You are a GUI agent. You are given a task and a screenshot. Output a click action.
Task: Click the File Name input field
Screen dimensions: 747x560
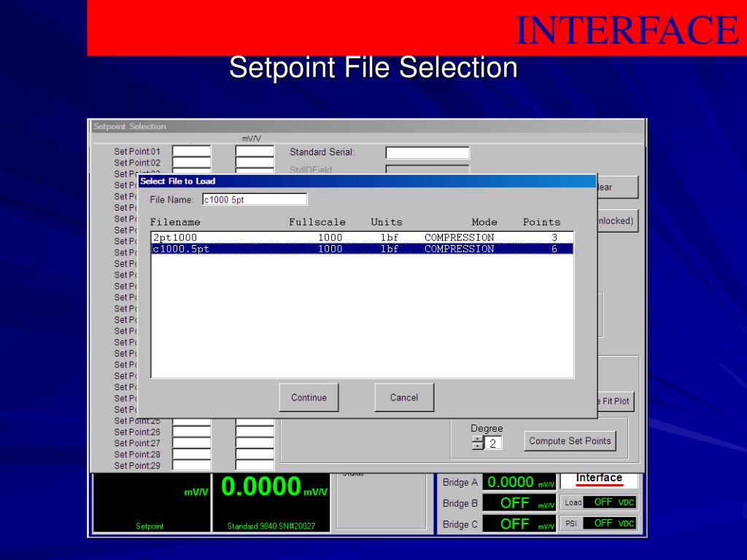pyautogui.click(x=255, y=200)
